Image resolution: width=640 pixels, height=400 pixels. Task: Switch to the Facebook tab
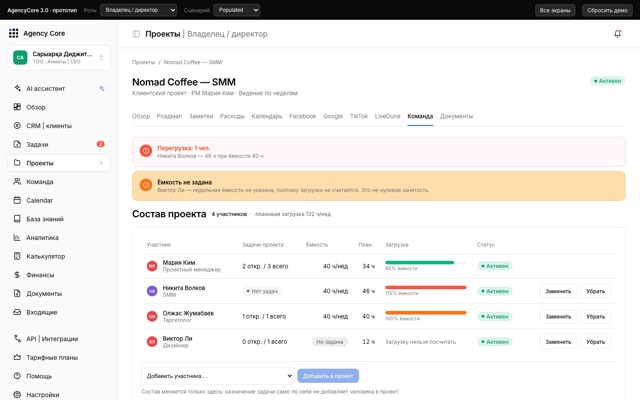302,116
